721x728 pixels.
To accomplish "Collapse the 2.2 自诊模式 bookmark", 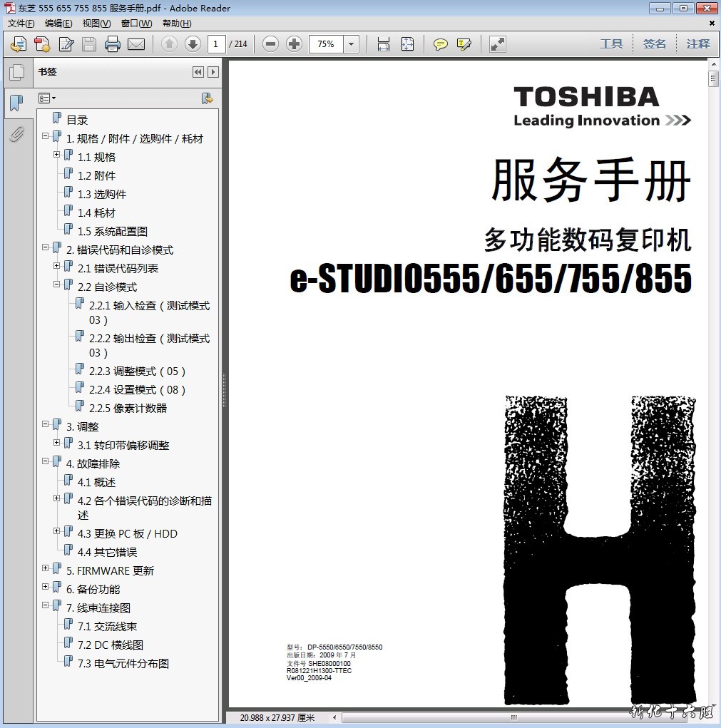I will 57,284.
